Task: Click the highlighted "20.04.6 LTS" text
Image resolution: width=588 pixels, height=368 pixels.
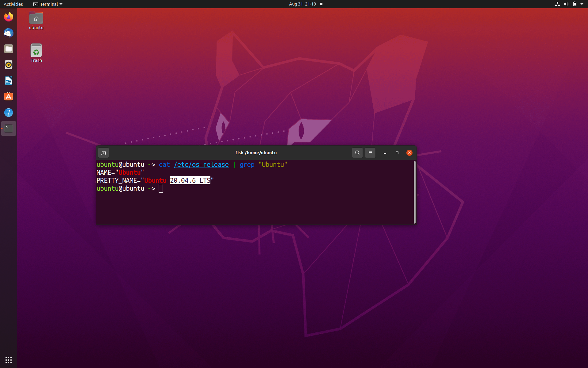Action: [x=190, y=181]
